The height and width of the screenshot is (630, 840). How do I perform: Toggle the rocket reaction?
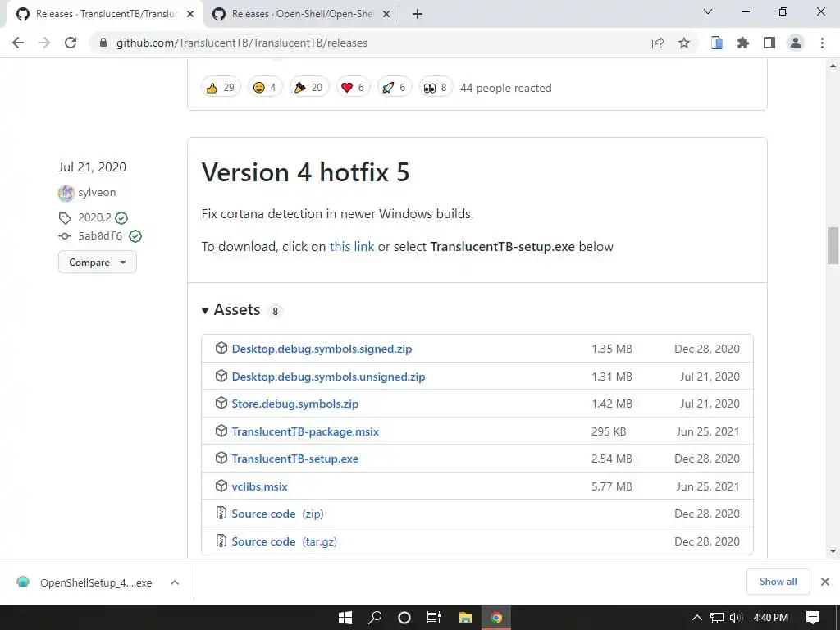pyautogui.click(x=394, y=88)
